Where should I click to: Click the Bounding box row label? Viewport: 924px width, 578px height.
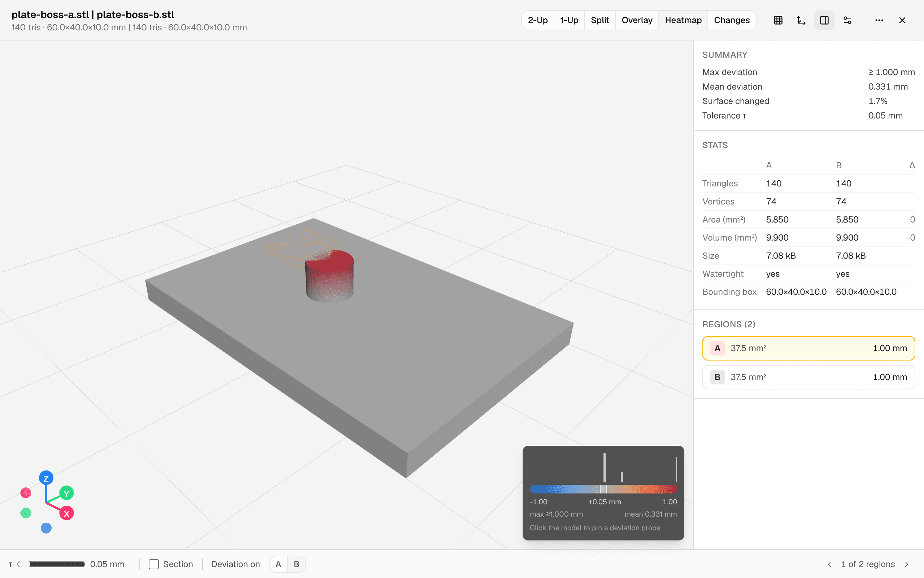729,292
